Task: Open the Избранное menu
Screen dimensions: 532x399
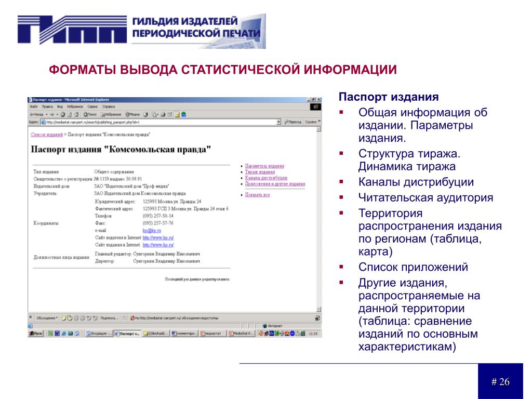Action: (x=75, y=107)
